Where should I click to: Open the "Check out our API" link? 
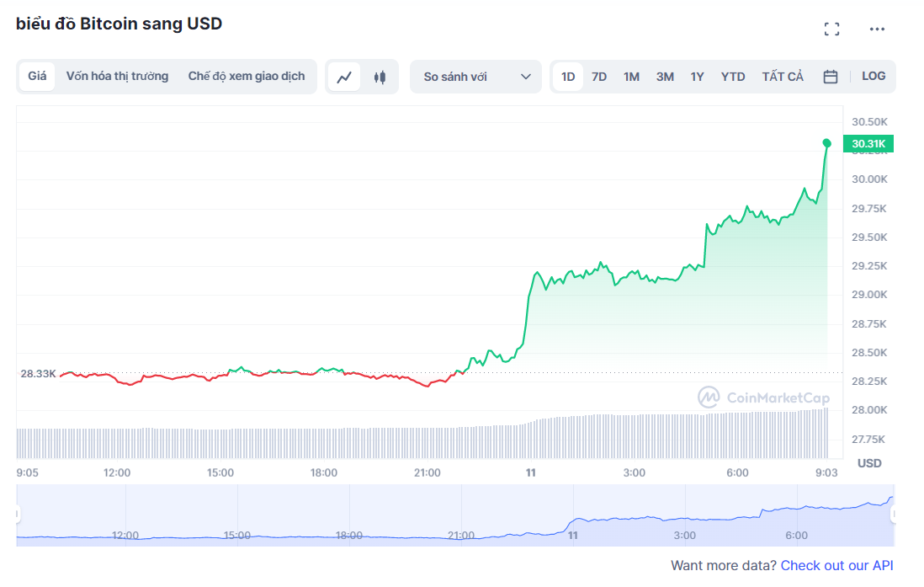coord(836,565)
